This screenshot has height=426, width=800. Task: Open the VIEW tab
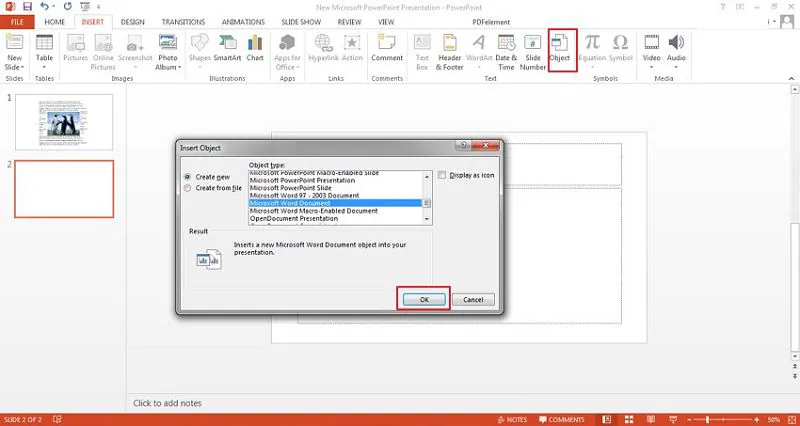pyautogui.click(x=386, y=22)
